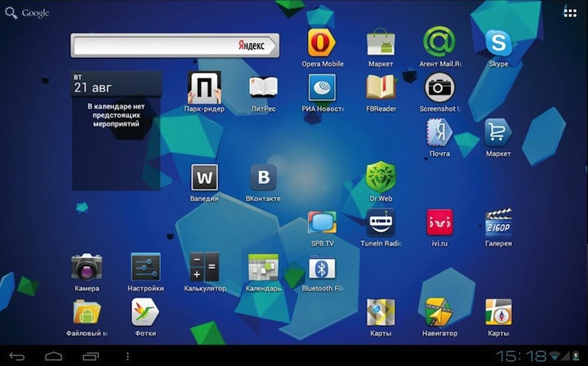
Task: Open the three-dot overflow menu
Action: (127, 356)
